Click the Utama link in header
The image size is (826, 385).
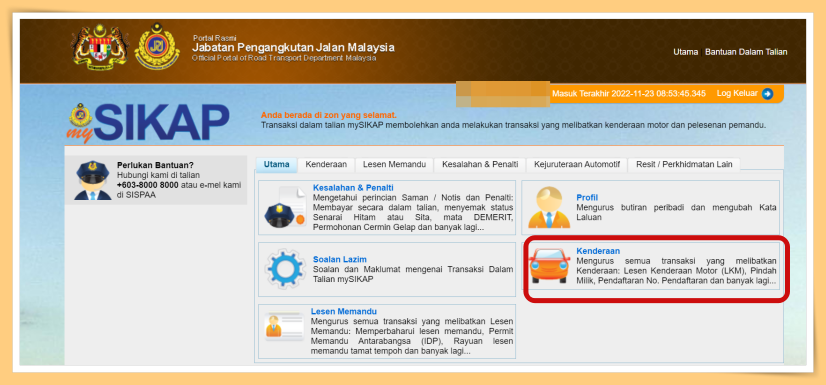685,52
